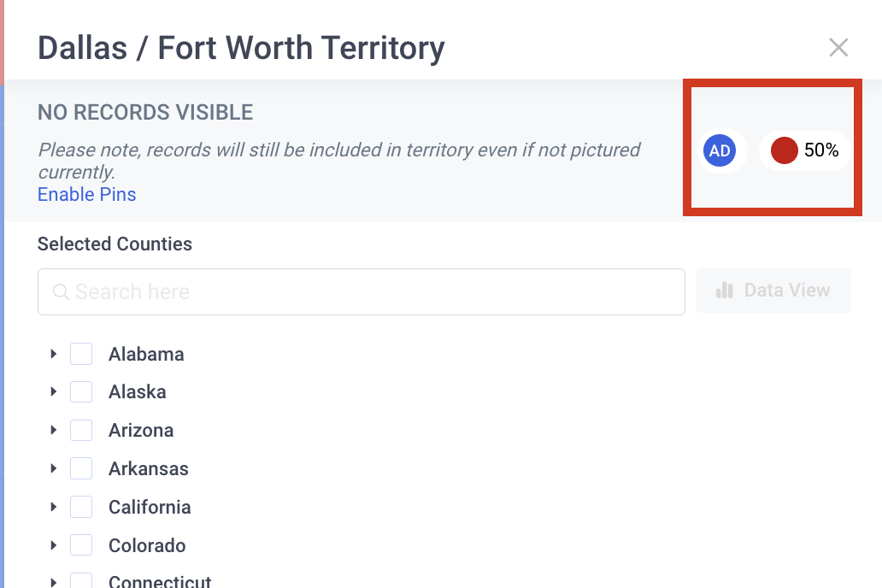Expand the Alabama counties list
The image size is (882, 588).
(x=54, y=354)
